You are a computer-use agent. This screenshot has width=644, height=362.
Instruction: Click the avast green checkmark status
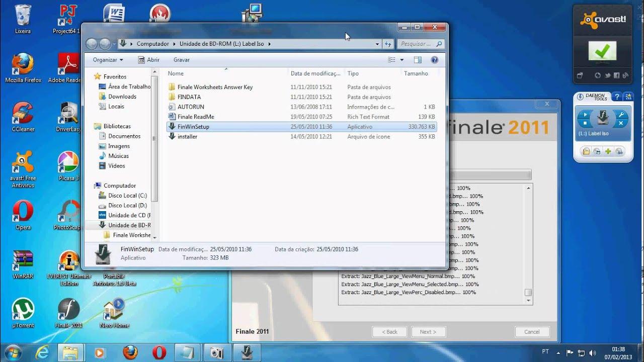click(x=602, y=52)
